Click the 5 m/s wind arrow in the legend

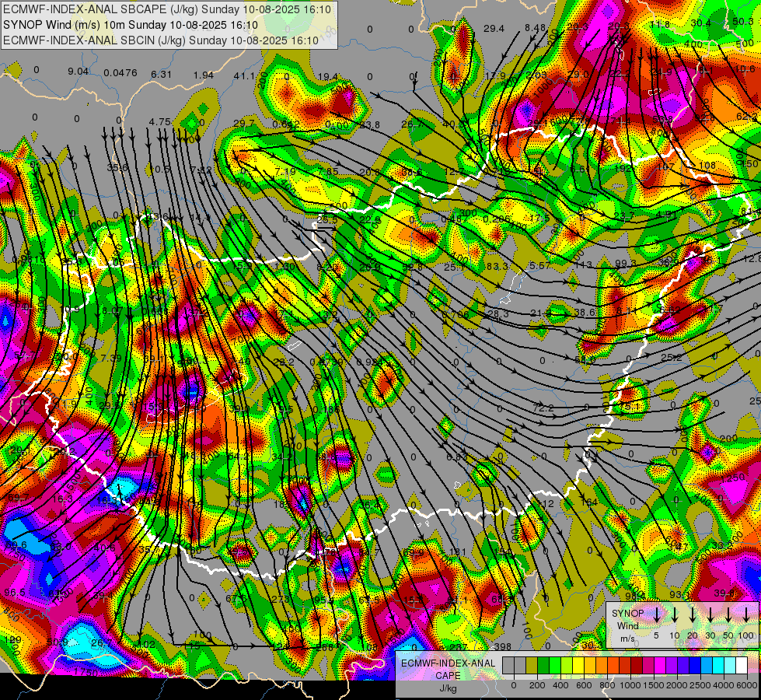[x=657, y=614]
